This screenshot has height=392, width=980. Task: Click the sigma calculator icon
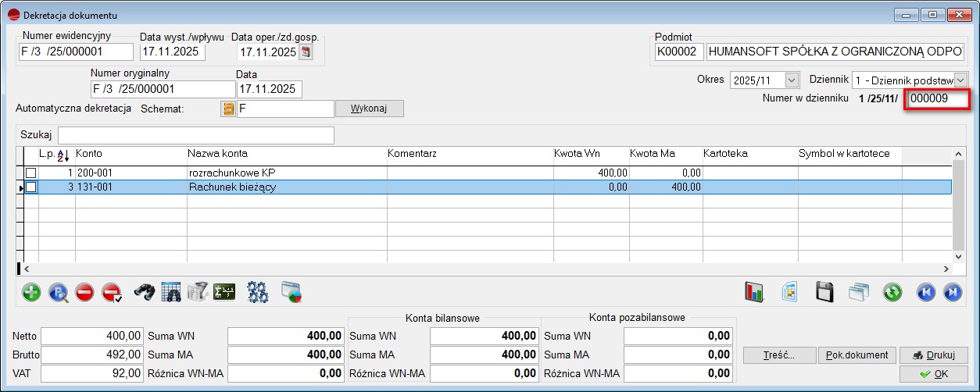click(224, 293)
